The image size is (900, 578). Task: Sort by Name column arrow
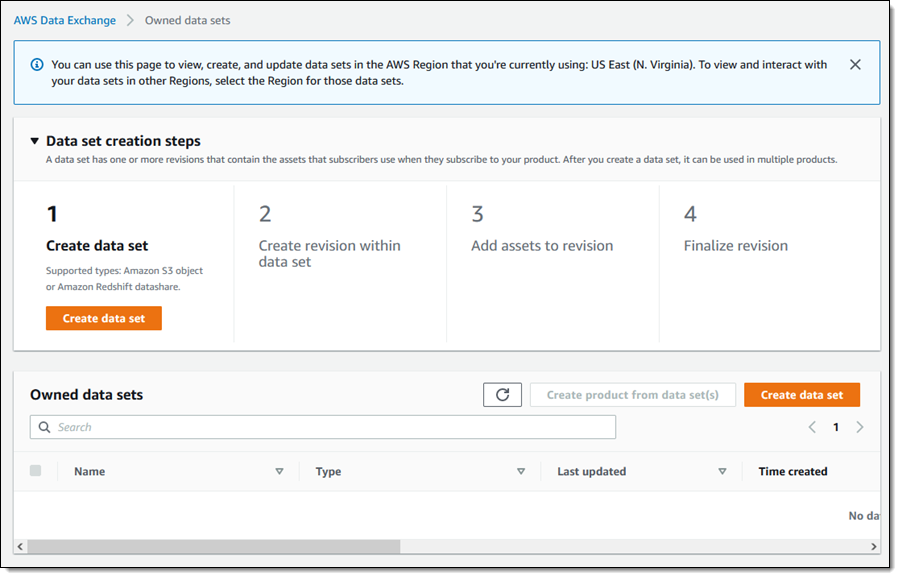coord(280,471)
